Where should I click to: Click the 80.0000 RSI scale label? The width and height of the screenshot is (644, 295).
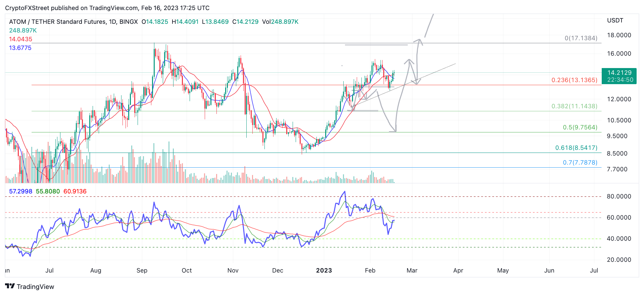[619, 196]
